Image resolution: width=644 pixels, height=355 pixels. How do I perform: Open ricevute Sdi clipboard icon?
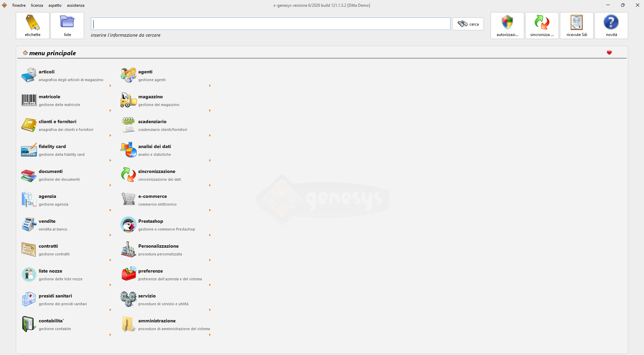tap(577, 26)
